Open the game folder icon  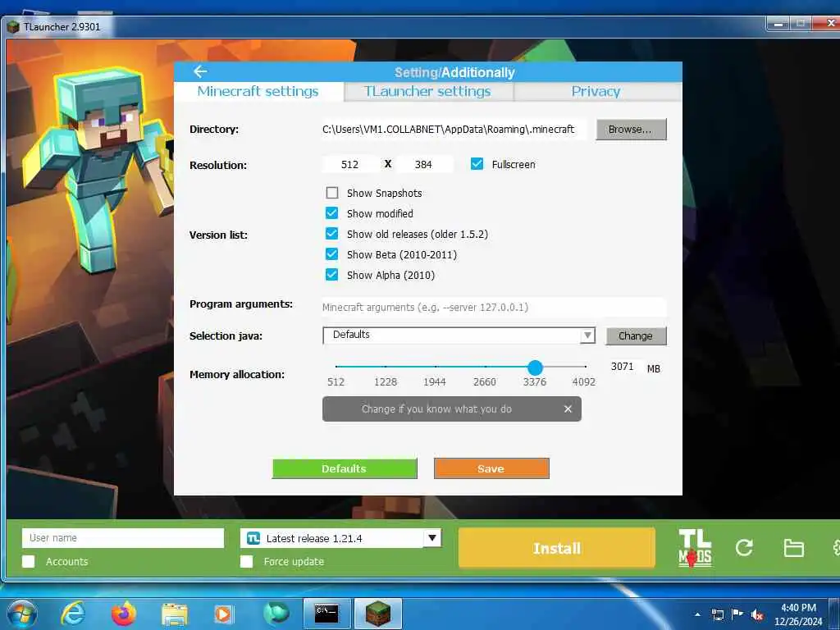coord(793,548)
